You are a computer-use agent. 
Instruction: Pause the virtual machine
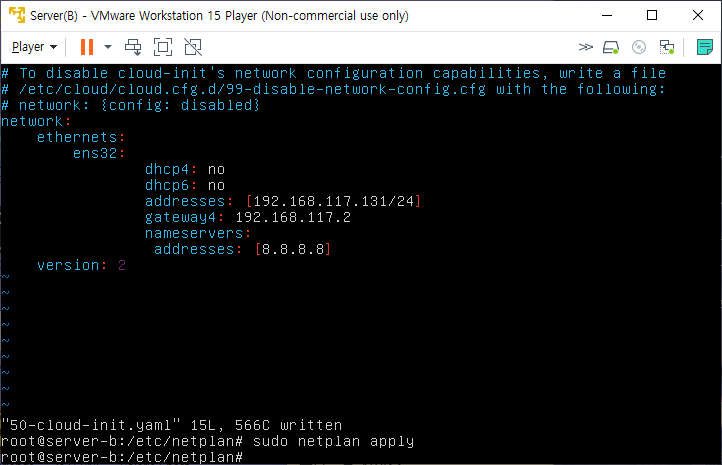coord(87,47)
